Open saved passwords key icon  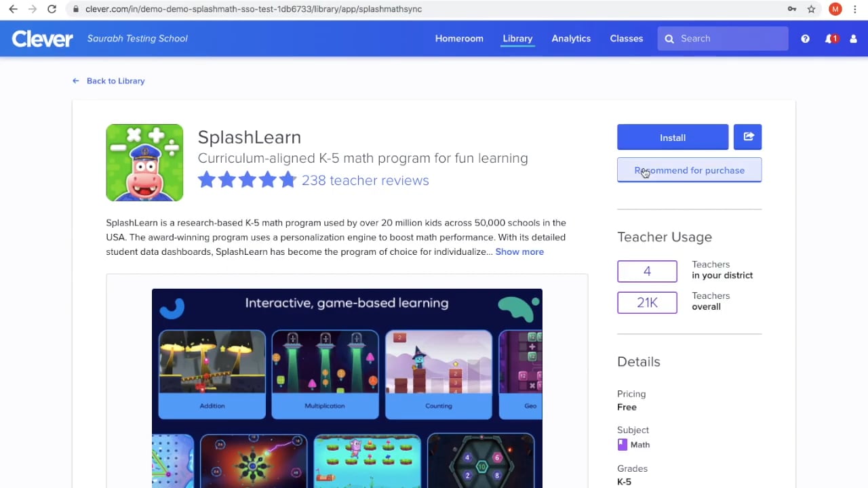tap(791, 9)
